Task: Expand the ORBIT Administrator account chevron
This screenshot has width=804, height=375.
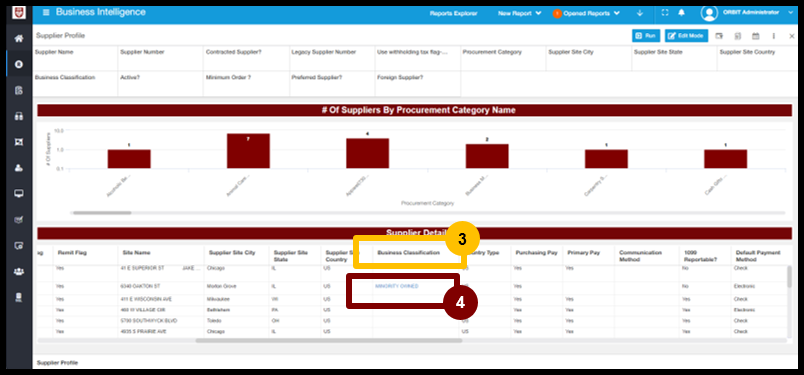Action: (790, 13)
